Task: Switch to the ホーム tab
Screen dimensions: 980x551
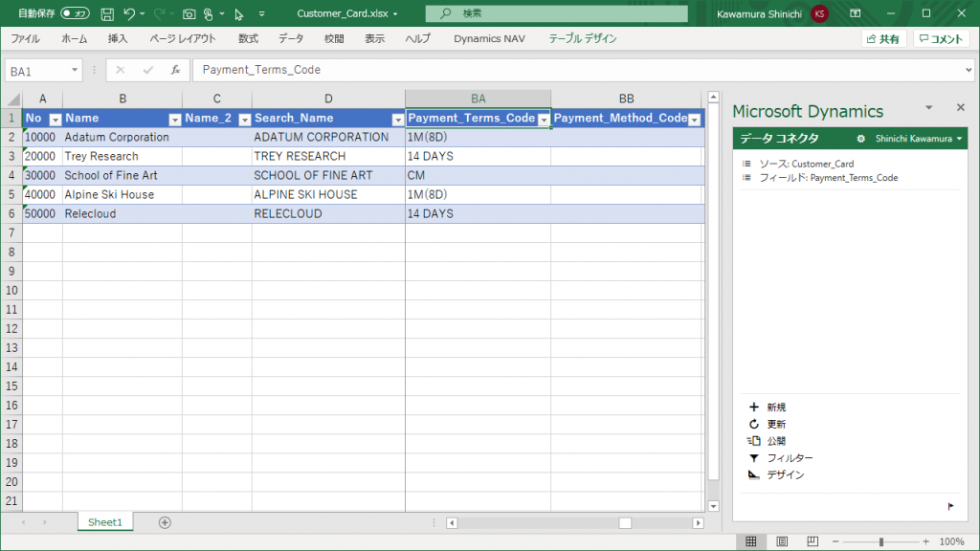Action: click(75, 38)
